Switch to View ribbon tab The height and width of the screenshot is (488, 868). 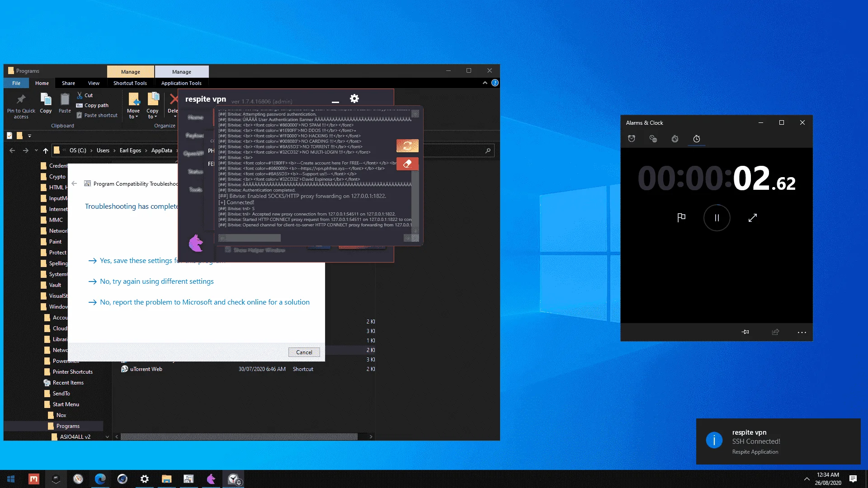pyautogui.click(x=94, y=83)
